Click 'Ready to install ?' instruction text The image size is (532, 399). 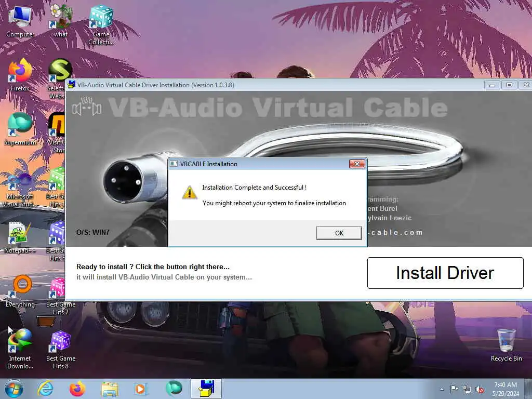(x=153, y=267)
